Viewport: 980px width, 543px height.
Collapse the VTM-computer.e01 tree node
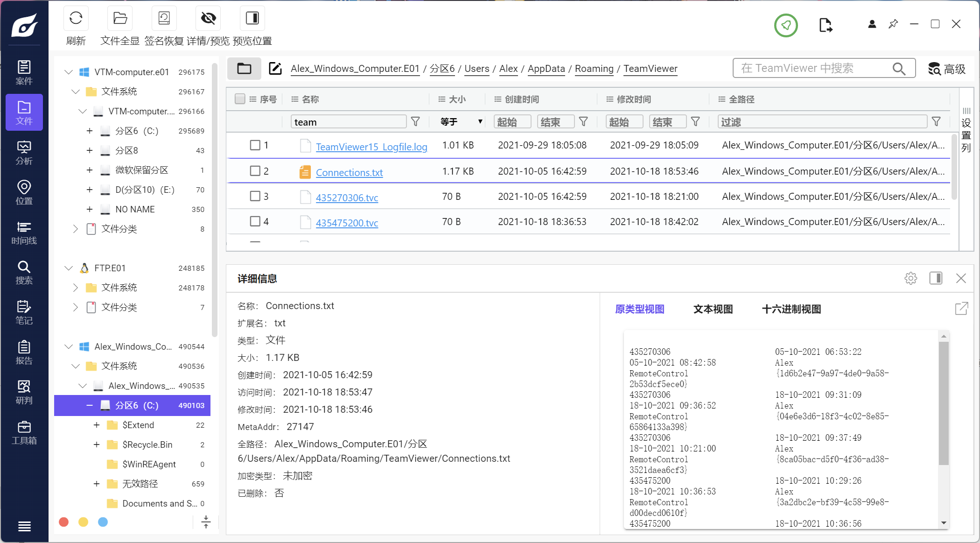point(69,72)
